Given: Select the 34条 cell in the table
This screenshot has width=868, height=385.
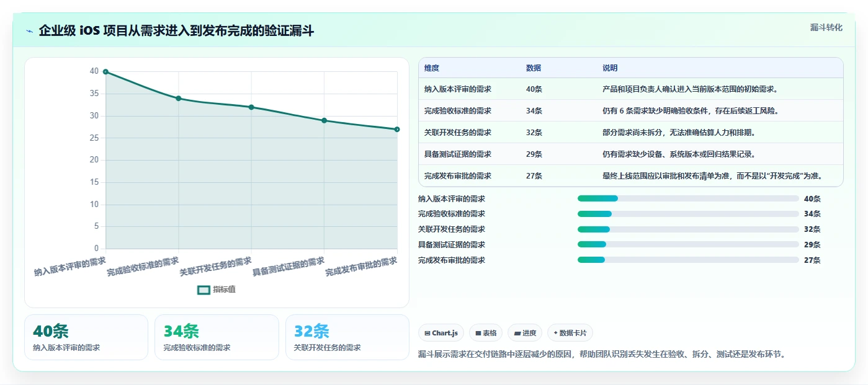Looking at the screenshot, I should [x=534, y=111].
